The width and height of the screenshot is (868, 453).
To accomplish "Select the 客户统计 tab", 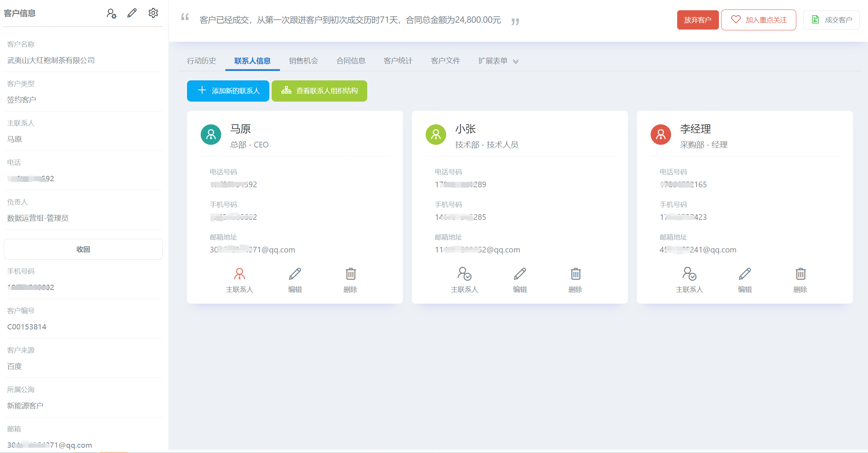I will 398,61.
